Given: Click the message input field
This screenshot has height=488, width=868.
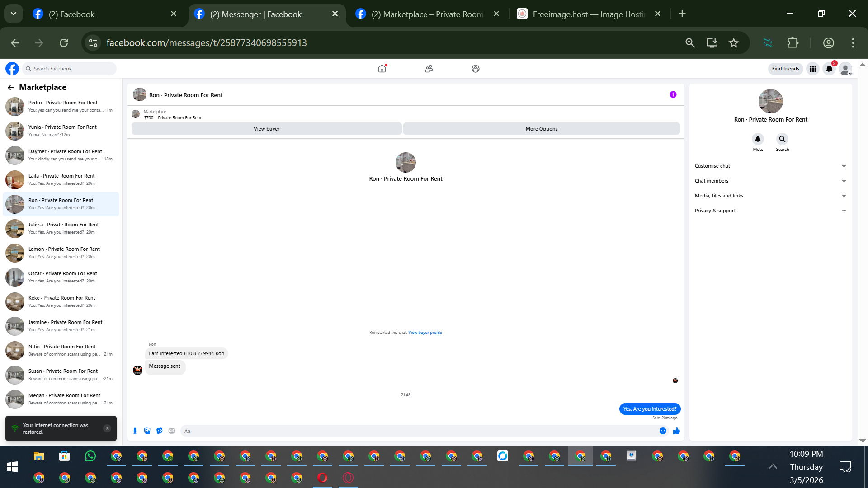Looking at the screenshot, I should [x=418, y=431].
